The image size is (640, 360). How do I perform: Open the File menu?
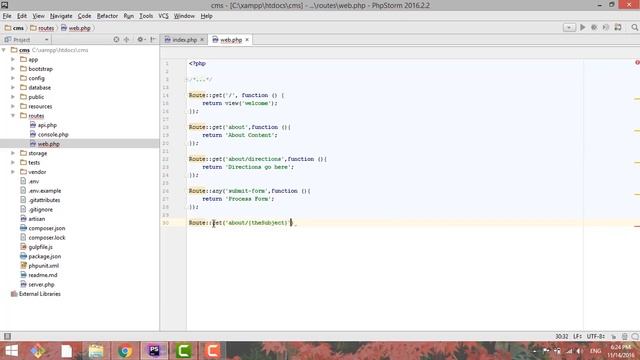tap(7, 16)
